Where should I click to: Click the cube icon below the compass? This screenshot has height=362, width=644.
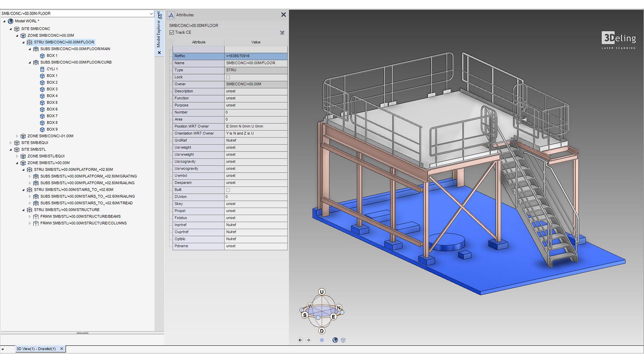[x=343, y=340]
